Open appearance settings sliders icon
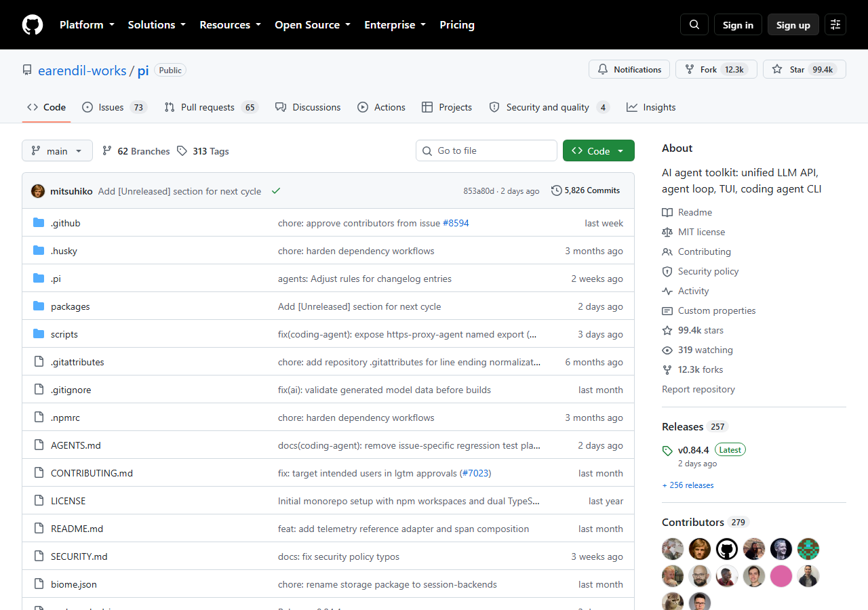 [835, 25]
